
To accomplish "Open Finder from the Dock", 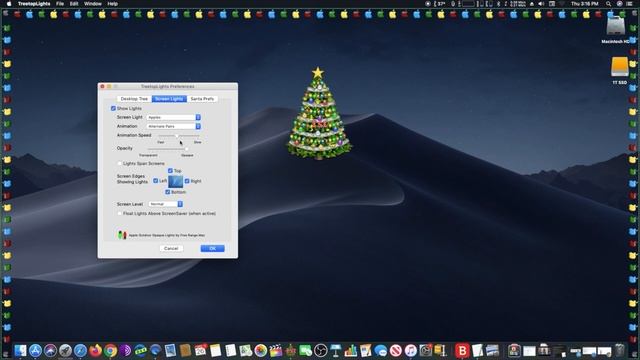I will pos(20,350).
